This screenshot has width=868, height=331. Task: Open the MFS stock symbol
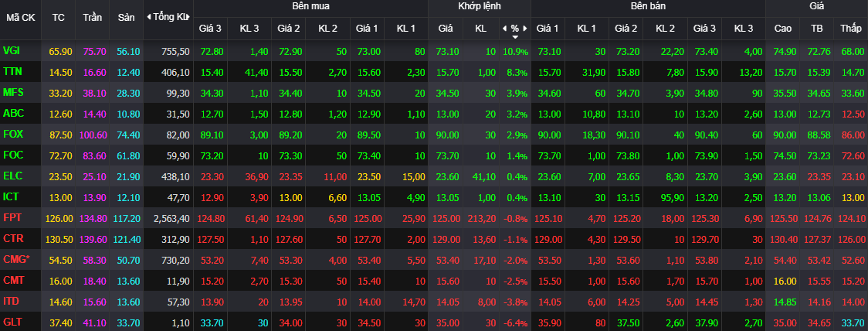[x=12, y=93]
